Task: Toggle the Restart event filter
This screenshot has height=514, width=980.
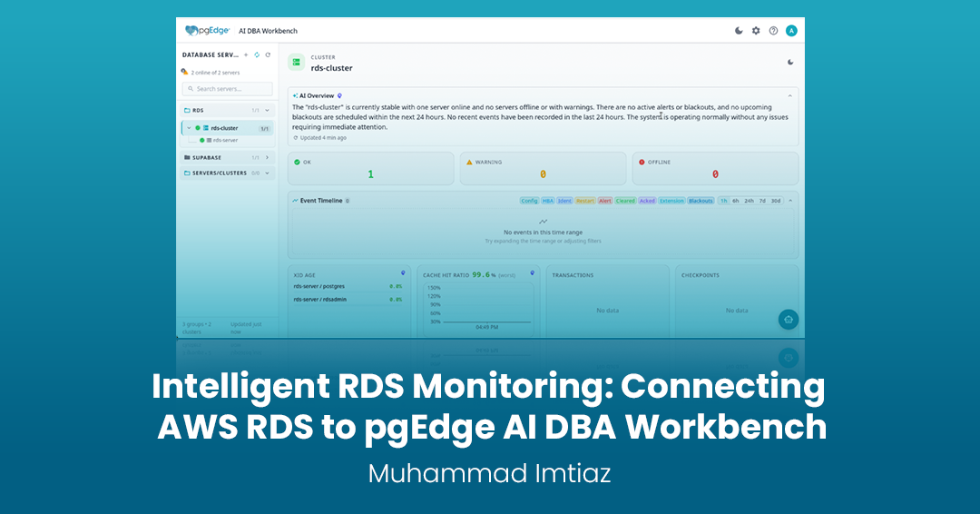Action: click(x=585, y=201)
